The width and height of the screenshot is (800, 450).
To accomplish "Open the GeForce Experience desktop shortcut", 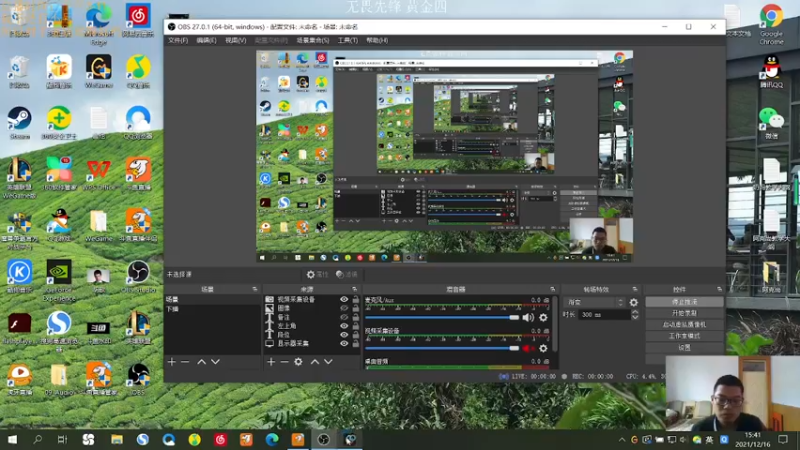I will click(x=59, y=280).
